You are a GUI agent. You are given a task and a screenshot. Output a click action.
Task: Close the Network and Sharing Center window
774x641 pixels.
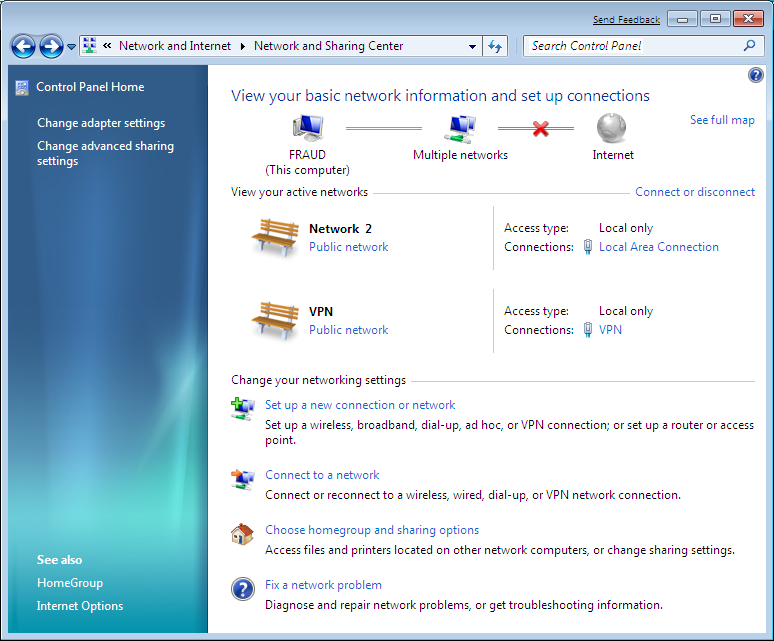coord(748,19)
